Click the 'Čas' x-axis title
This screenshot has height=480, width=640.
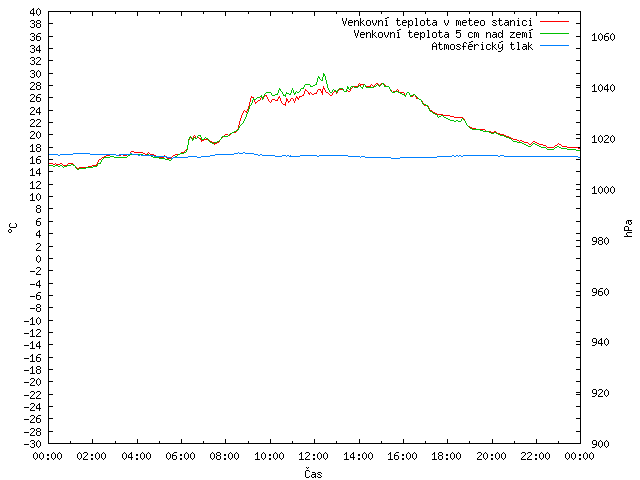(313, 473)
